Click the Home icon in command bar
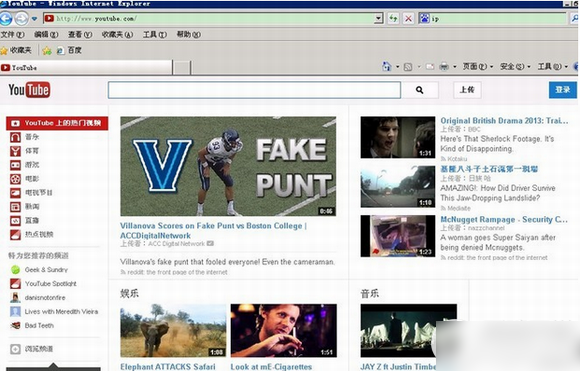The image size is (580, 371). [387, 67]
